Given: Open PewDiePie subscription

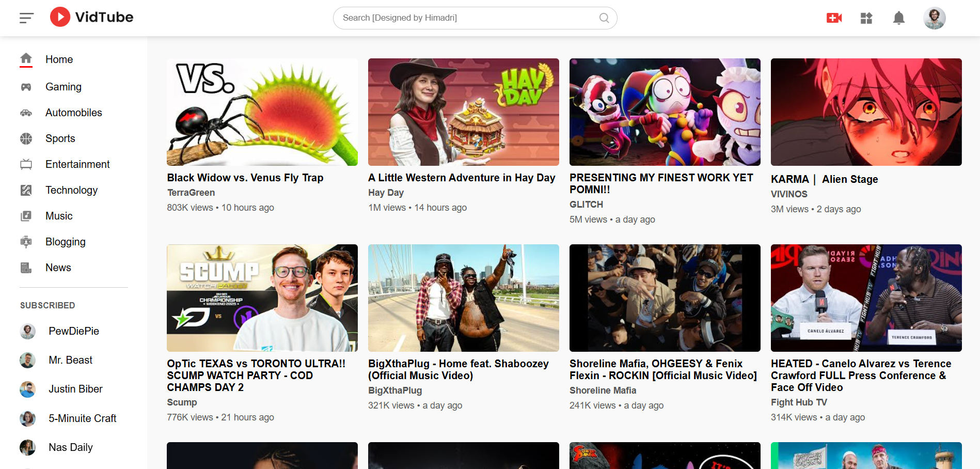Looking at the screenshot, I should pos(74,331).
